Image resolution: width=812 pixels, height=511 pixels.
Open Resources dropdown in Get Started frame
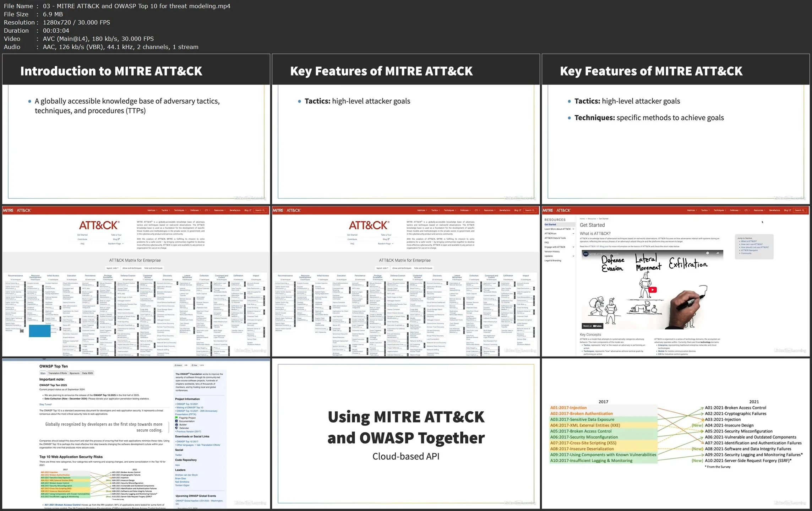click(759, 210)
